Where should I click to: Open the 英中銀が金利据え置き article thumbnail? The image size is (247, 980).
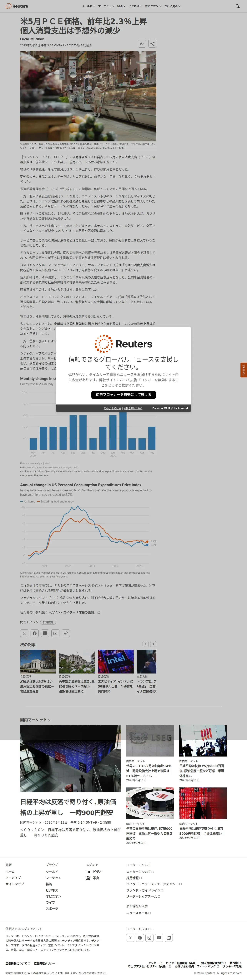[x=77, y=662]
